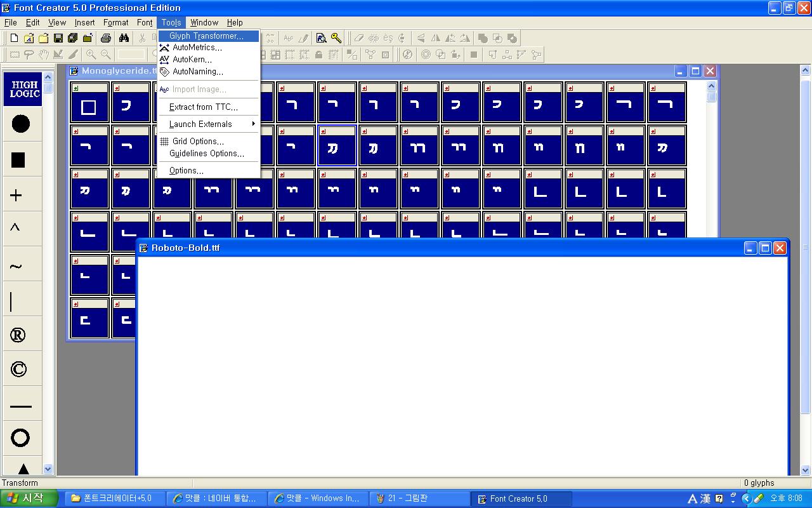Click the Windows Start button
The image size is (812, 508).
coord(30,498)
